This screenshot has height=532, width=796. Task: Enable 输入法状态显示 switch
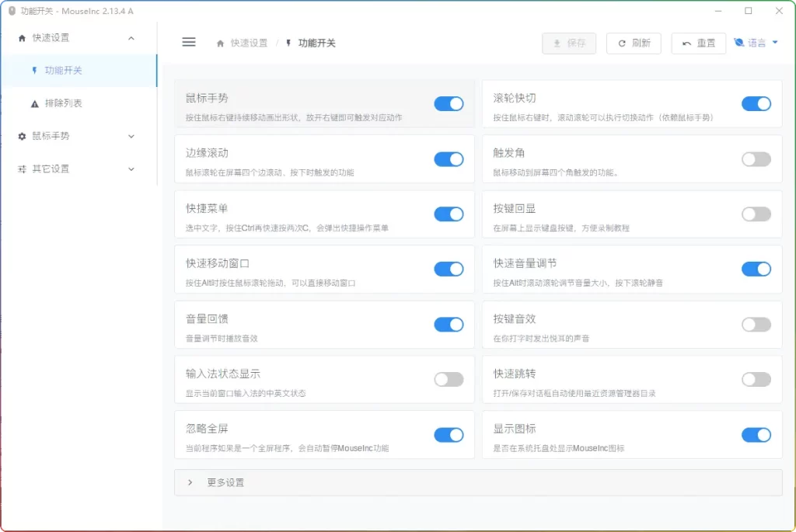449,379
